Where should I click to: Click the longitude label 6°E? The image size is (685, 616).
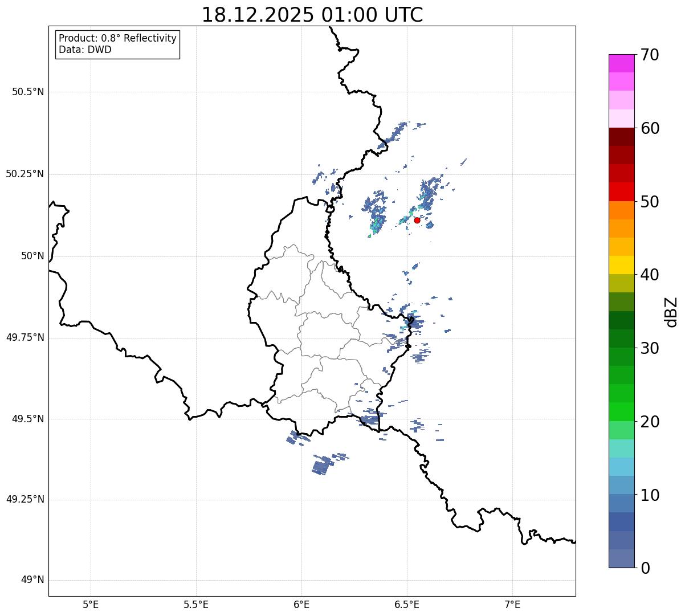click(301, 604)
